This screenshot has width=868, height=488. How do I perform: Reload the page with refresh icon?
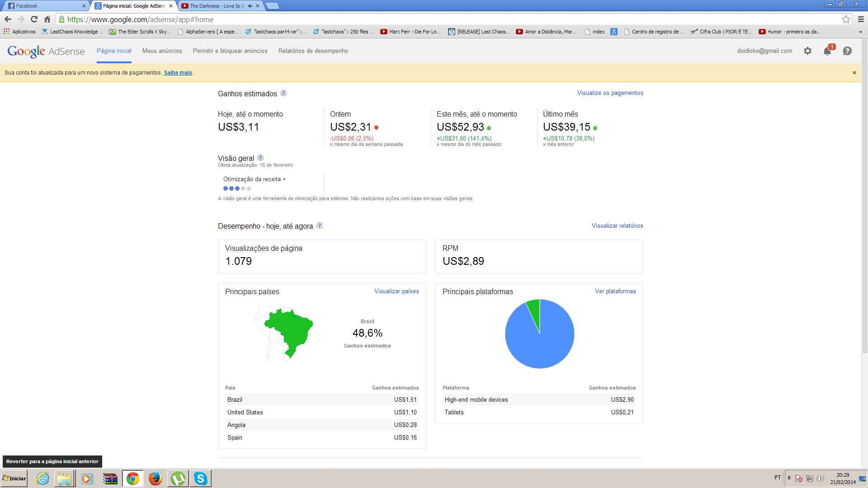(34, 19)
